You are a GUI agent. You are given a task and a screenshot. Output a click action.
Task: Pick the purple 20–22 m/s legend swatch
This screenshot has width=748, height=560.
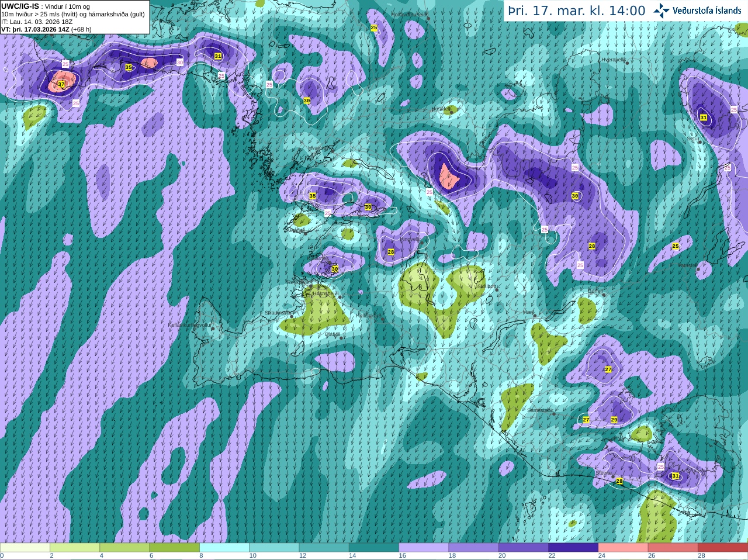click(524, 548)
